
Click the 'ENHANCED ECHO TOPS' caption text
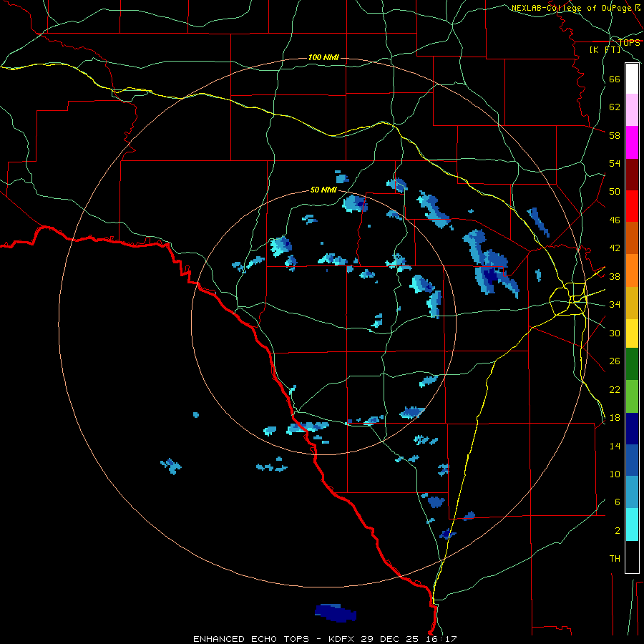pyautogui.click(x=251, y=639)
